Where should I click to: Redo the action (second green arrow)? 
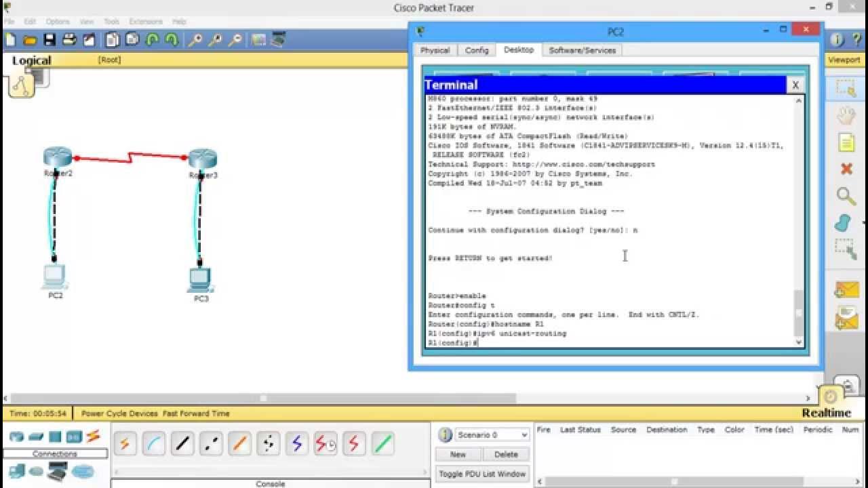172,40
